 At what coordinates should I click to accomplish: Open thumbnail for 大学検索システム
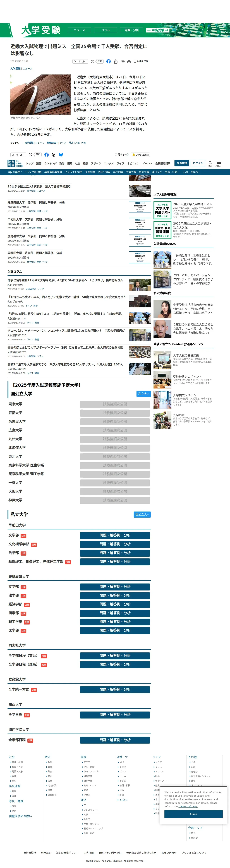point(162,400)
